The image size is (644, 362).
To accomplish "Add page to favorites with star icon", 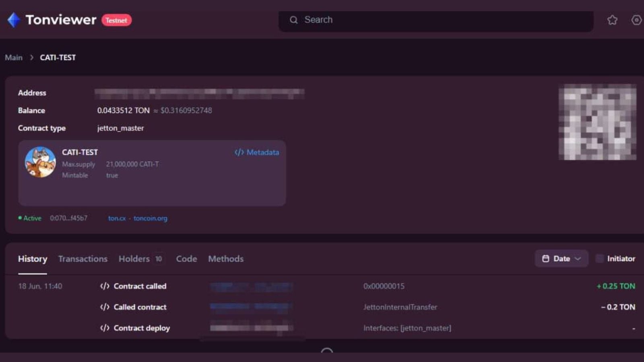I will click(x=612, y=20).
